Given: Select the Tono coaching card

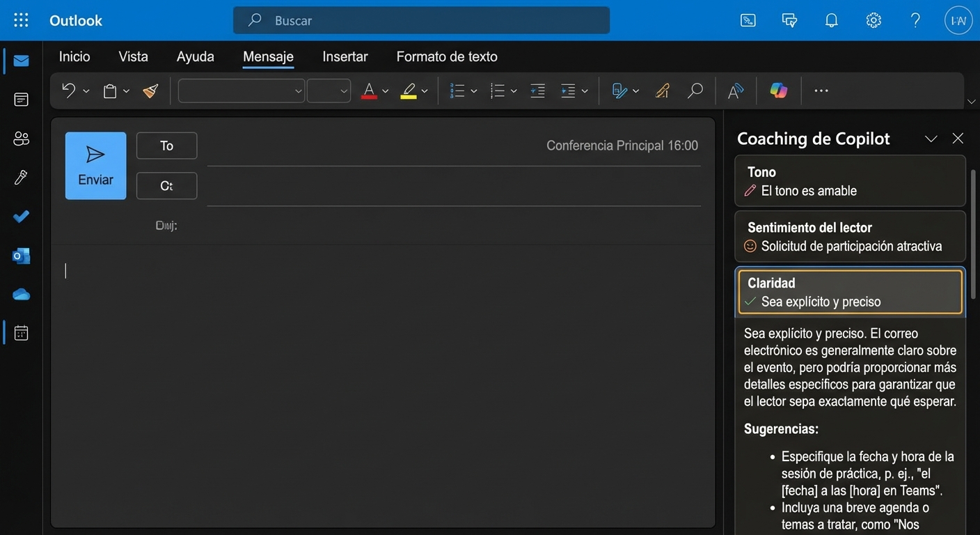Looking at the screenshot, I should tap(850, 181).
